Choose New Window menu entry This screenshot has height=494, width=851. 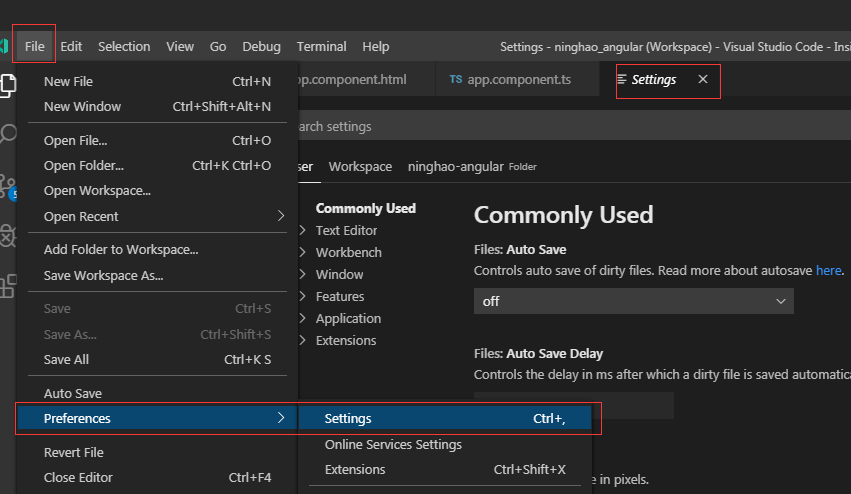[x=157, y=106]
